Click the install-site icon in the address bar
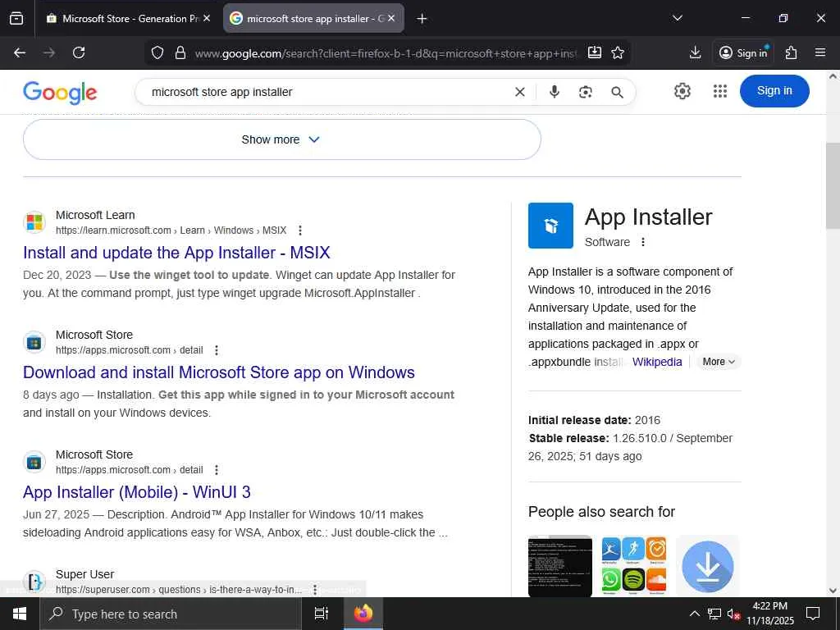This screenshot has height=630, width=840. 595,52
